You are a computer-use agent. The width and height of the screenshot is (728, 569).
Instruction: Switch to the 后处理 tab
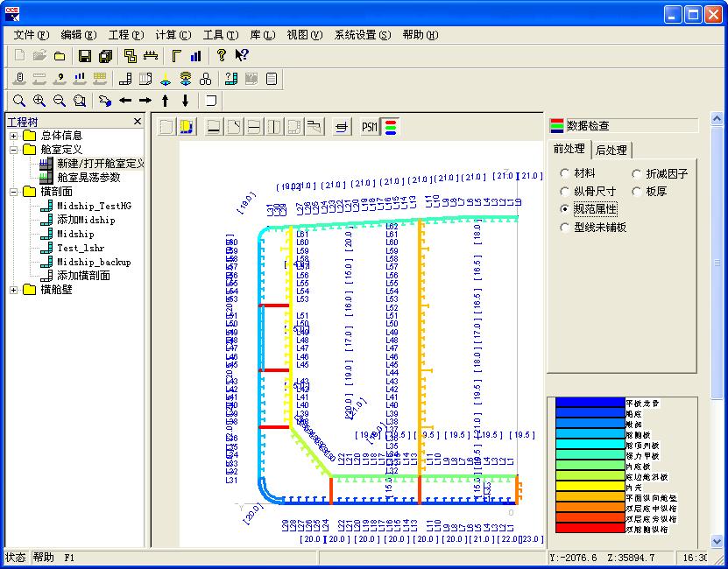click(x=611, y=150)
